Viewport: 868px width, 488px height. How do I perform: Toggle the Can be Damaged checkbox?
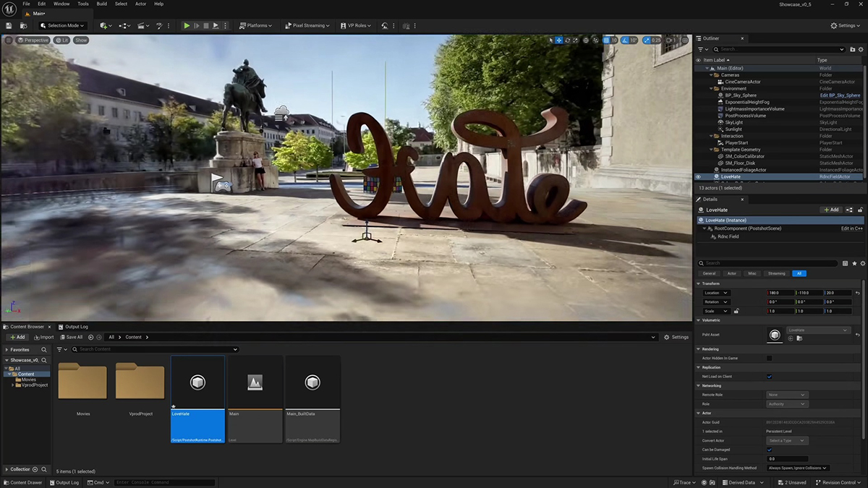point(769,450)
